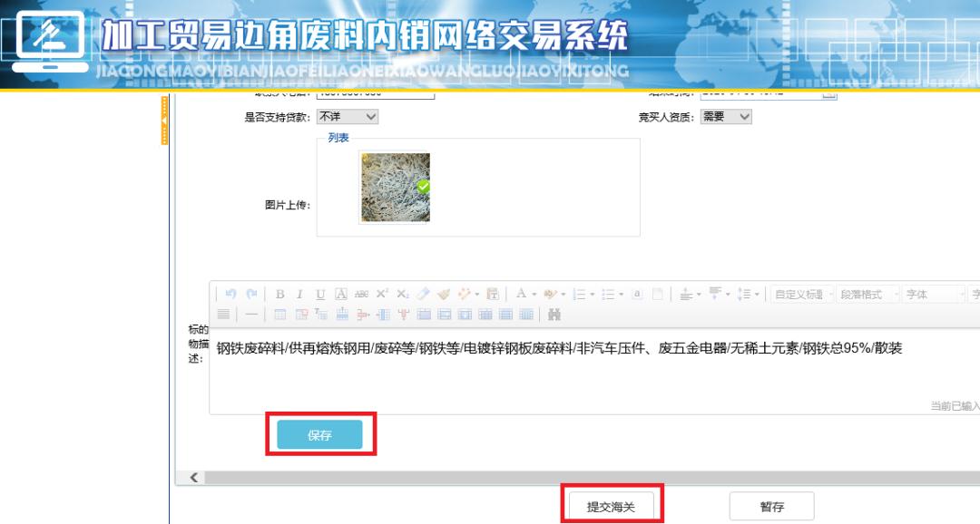This screenshot has width=980, height=524.
Task: Open the 自定义标题 heading dropdown
Action: (x=802, y=294)
